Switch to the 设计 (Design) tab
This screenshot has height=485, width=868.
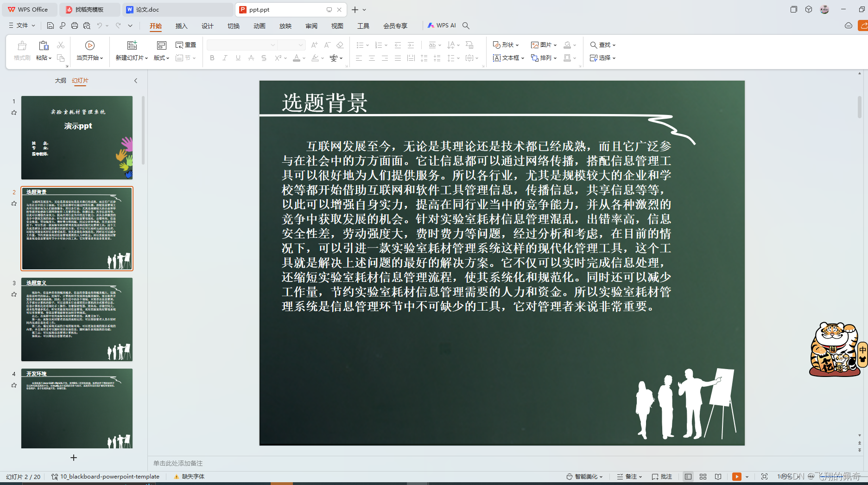click(208, 26)
